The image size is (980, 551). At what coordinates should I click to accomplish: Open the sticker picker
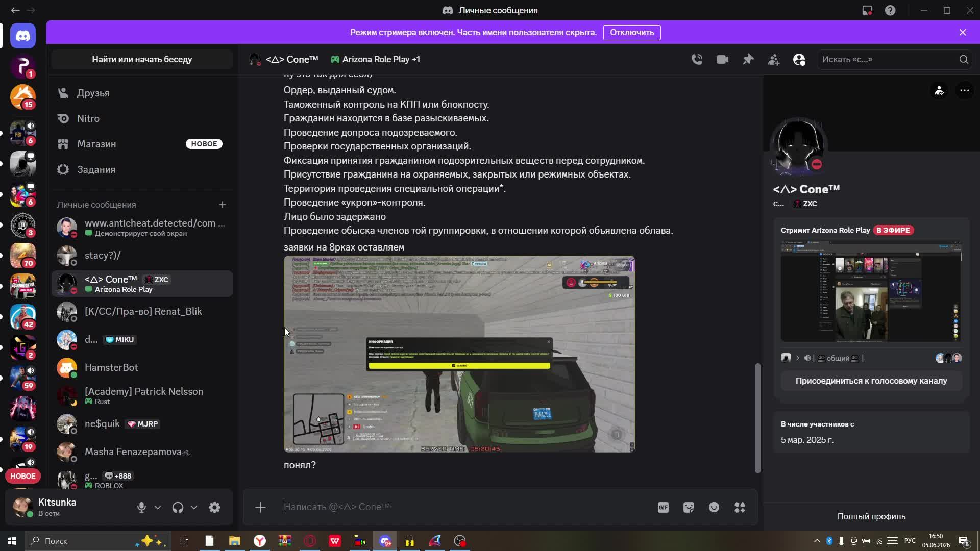pos(689,507)
